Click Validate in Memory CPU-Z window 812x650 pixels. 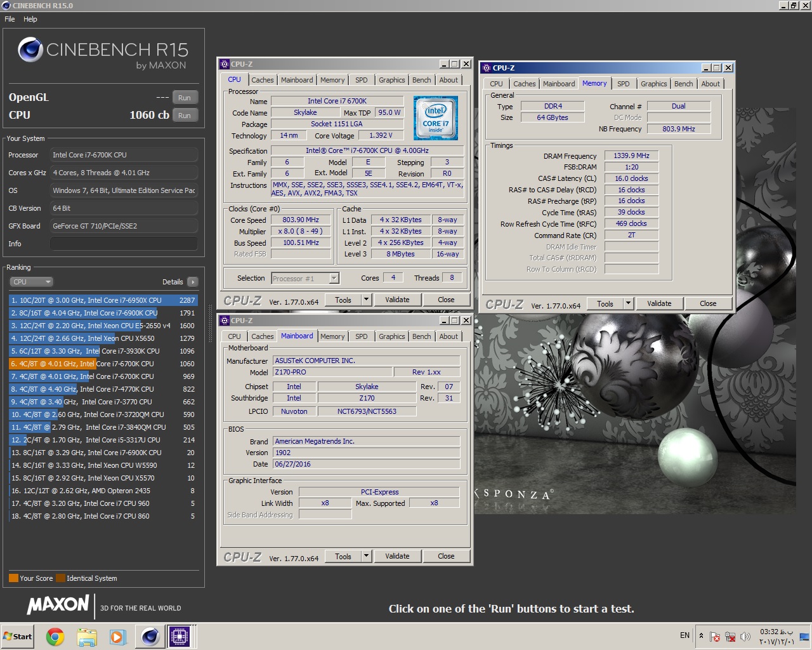click(x=659, y=303)
